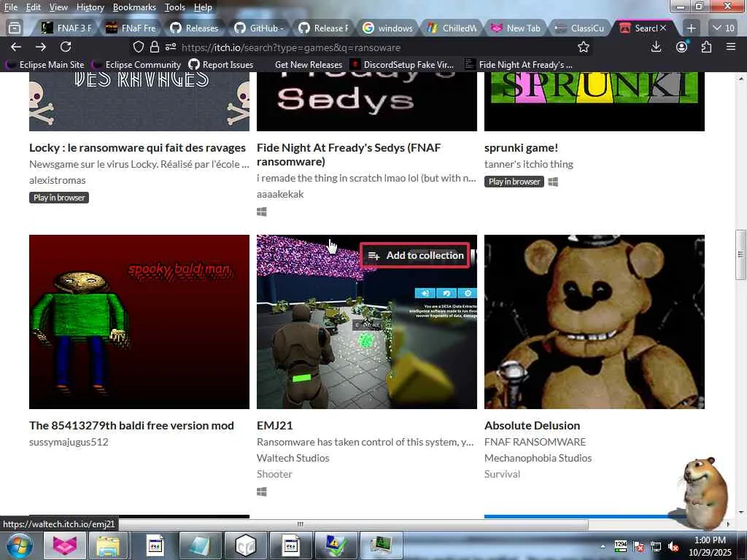Expand the list all tabs dropdown
The width and height of the screenshot is (747, 560).
(x=723, y=28)
